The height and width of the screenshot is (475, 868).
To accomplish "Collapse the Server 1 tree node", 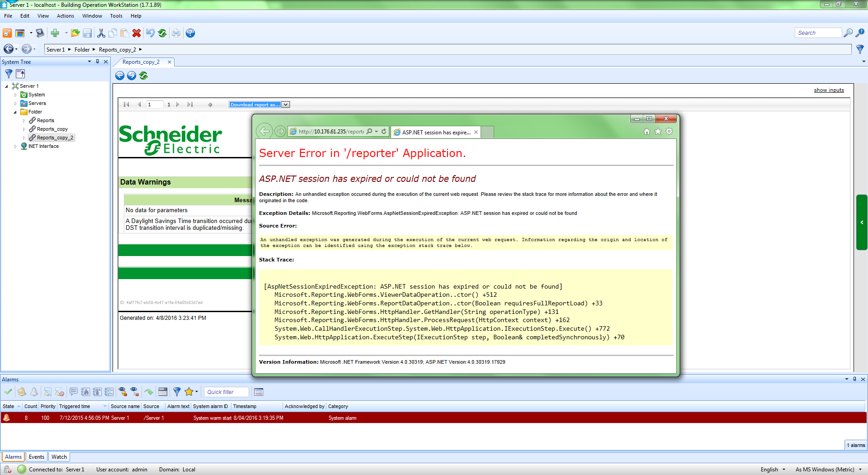I will (x=6, y=86).
